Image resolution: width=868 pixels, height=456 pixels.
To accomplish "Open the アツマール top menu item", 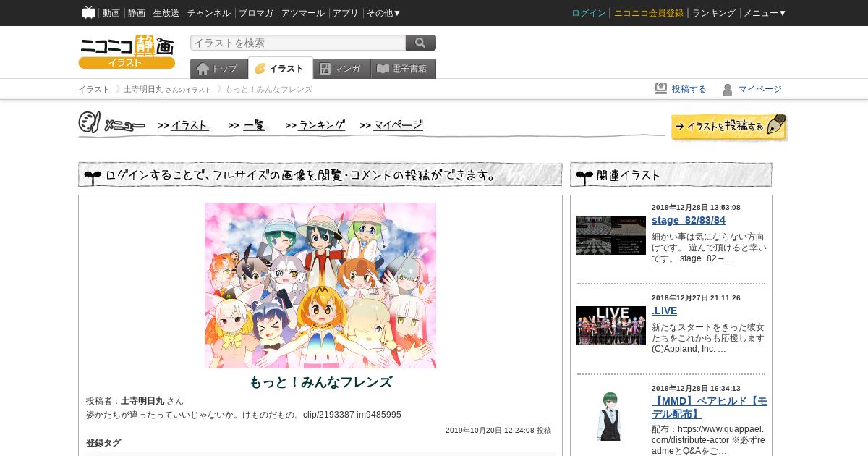I will click(303, 13).
